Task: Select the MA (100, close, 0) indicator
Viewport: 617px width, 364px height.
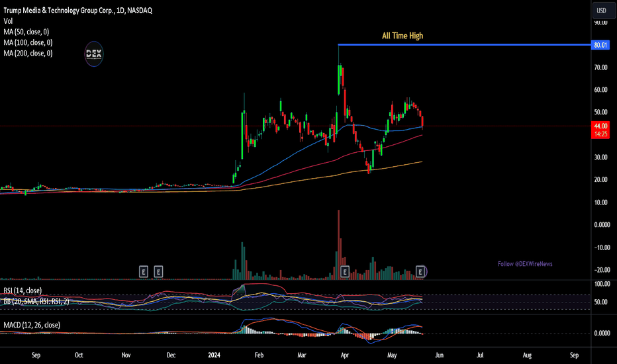Action: [x=28, y=42]
